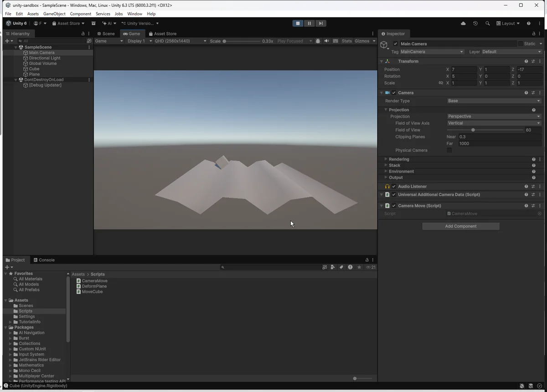Viewport: 547px width, 392px height.
Task: Toggle the Physical Camera checkbox
Action: click(x=449, y=150)
